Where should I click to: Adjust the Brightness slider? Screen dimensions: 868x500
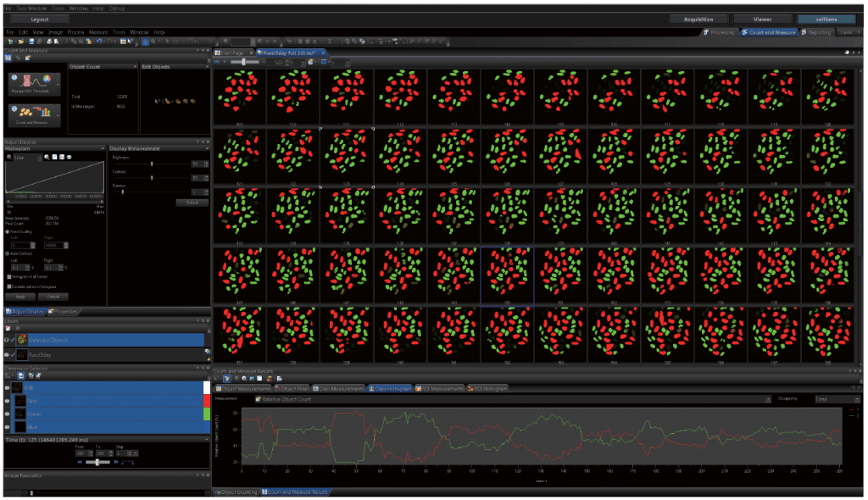pyautogui.click(x=153, y=164)
